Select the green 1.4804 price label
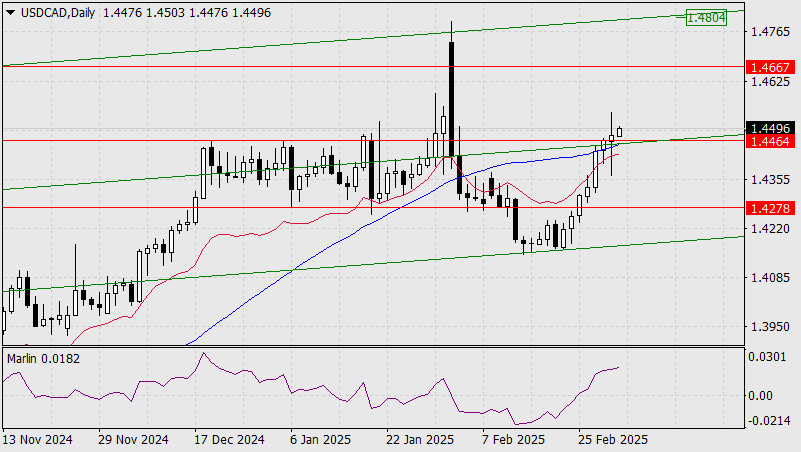Image resolution: width=801 pixels, height=452 pixels. [x=706, y=18]
